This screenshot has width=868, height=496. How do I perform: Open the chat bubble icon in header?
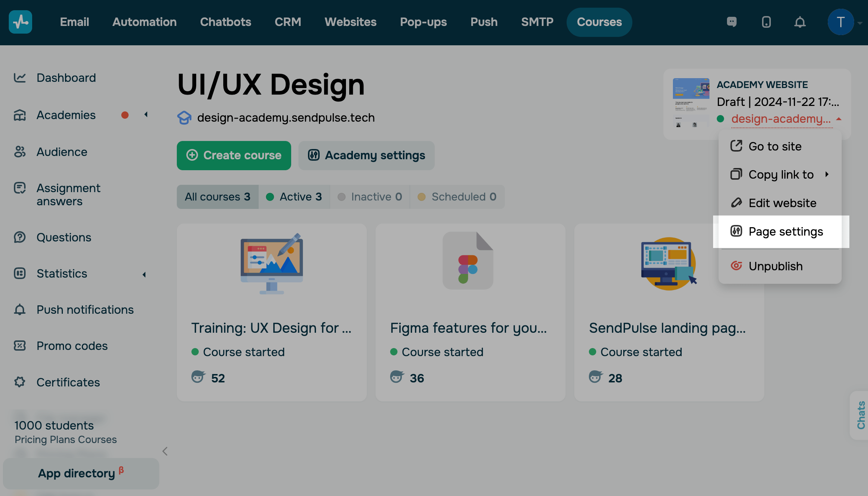(x=732, y=22)
